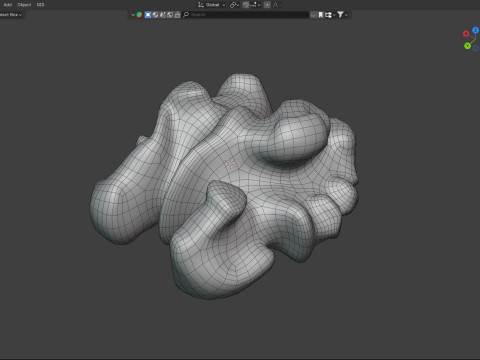This screenshot has width=480, height=360.
Task: Open the Global transform orientation dropdown
Action: 212,5
